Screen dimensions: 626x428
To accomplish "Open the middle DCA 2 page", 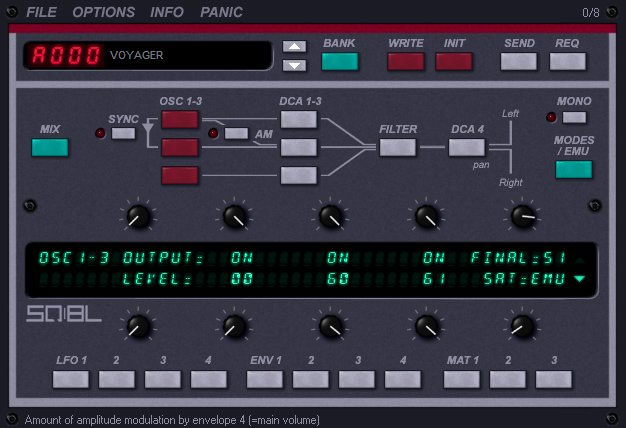I will pos(299,147).
